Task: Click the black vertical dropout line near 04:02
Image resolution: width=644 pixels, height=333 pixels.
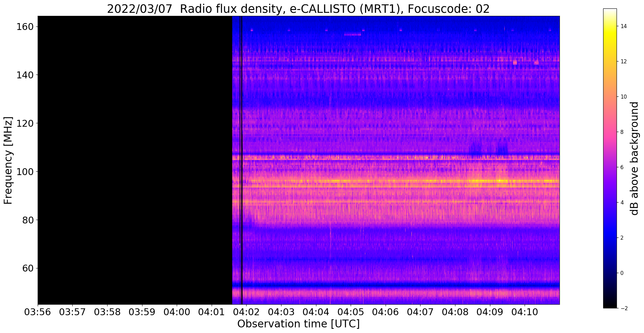Action: [x=242, y=160]
